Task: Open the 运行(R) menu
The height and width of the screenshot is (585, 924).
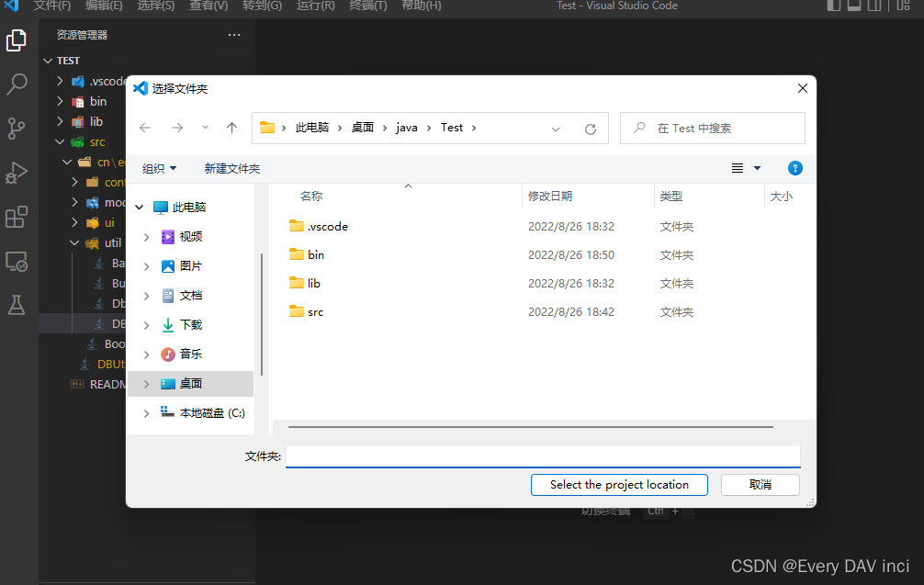Action: 315,6
